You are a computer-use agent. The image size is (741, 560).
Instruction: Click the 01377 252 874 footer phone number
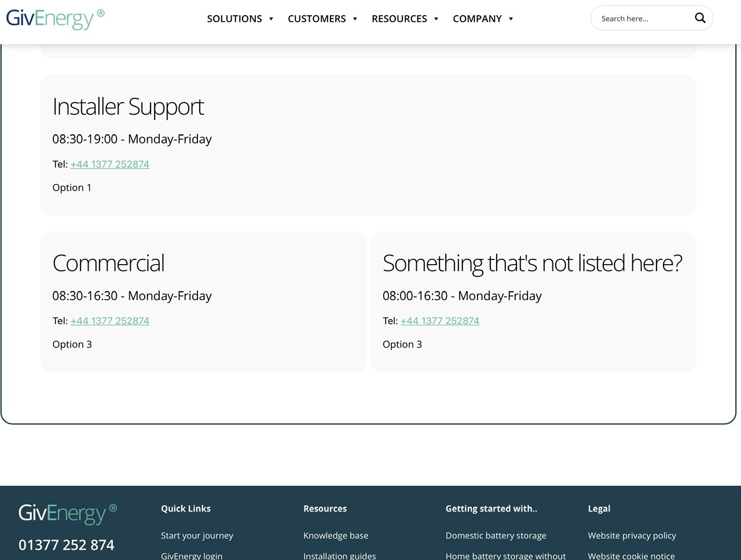67,545
